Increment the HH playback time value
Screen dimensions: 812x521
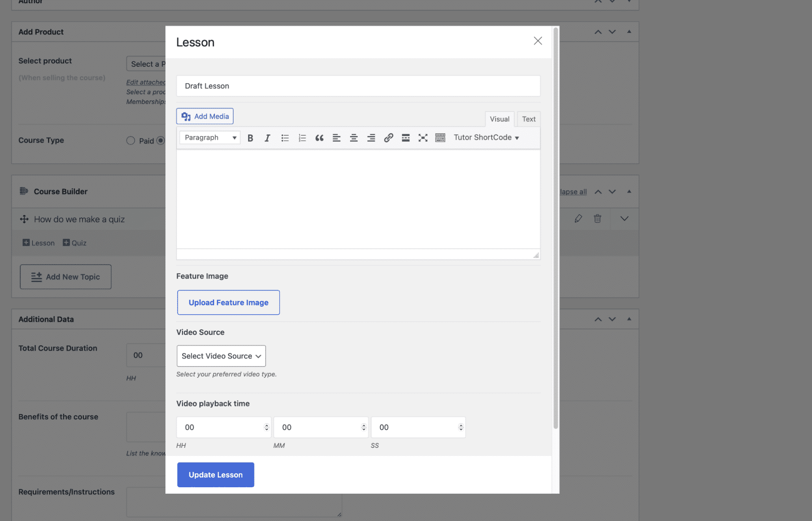click(266, 424)
